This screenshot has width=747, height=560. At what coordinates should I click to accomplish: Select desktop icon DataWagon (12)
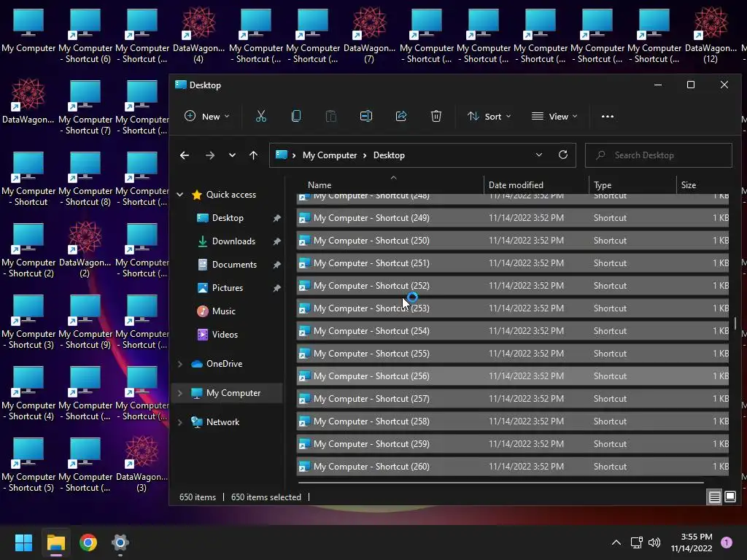(711, 36)
